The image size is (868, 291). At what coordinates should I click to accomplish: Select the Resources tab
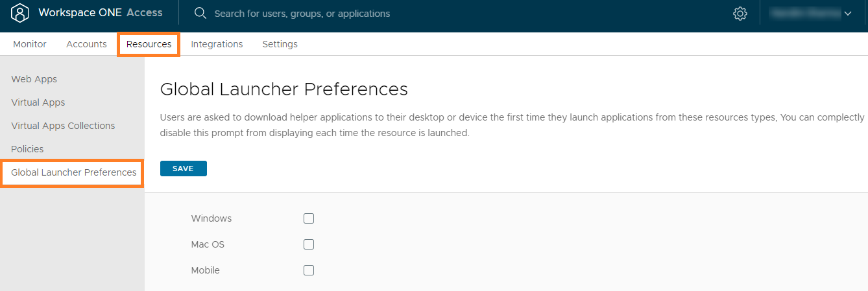pos(149,44)
